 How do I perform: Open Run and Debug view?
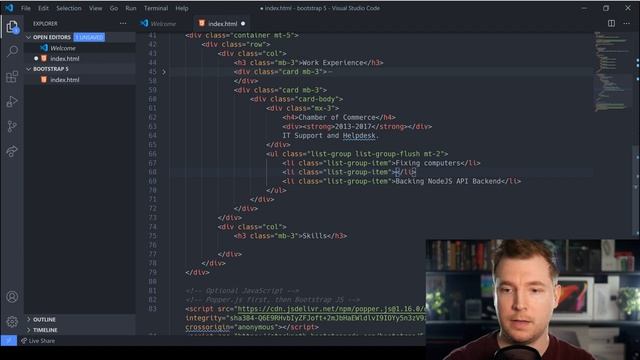click(x=12, y=102)
